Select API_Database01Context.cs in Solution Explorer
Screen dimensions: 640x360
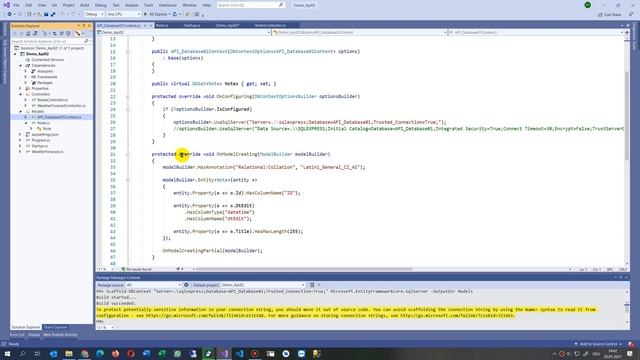point(59,117)
